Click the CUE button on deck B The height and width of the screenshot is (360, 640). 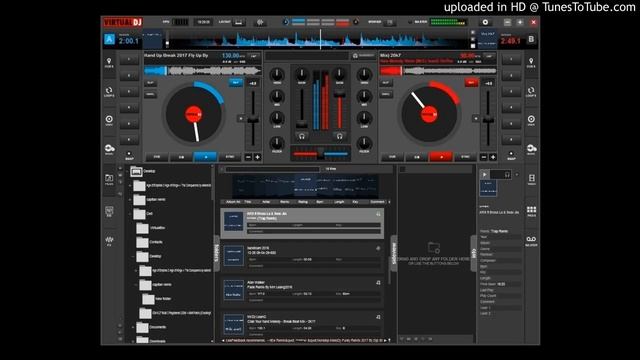tap(392, 157)
